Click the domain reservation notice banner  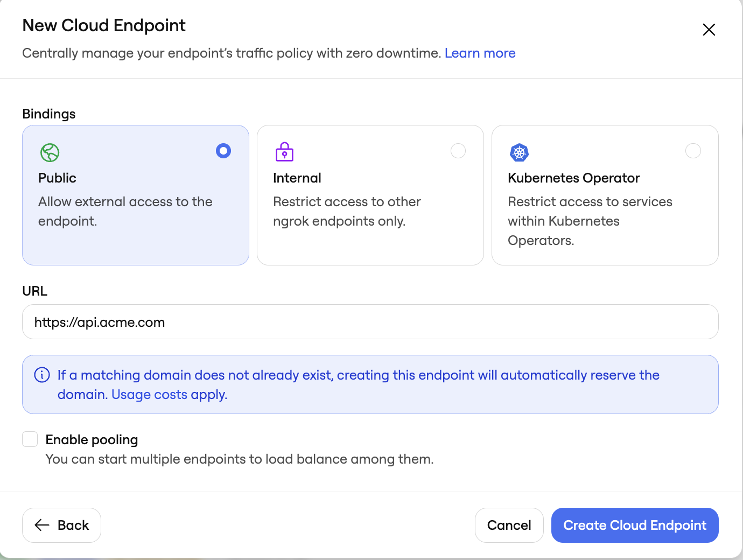pos(370,384)
